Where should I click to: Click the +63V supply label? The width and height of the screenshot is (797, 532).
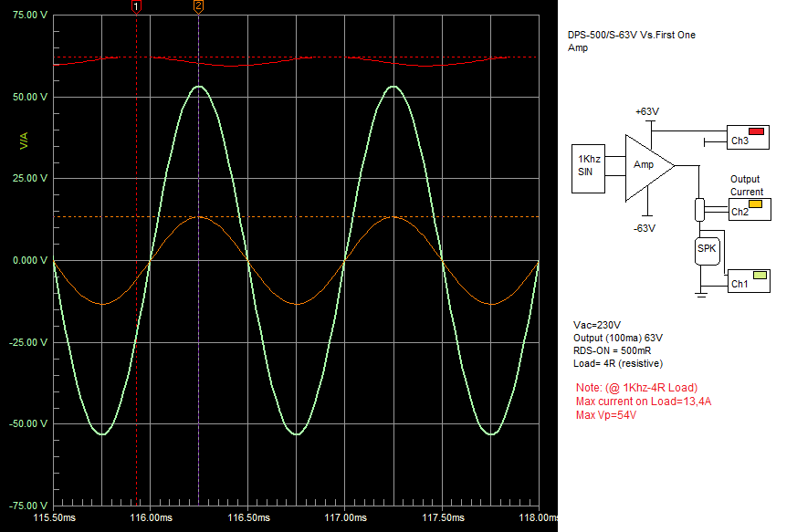click(x=647, y=112)
